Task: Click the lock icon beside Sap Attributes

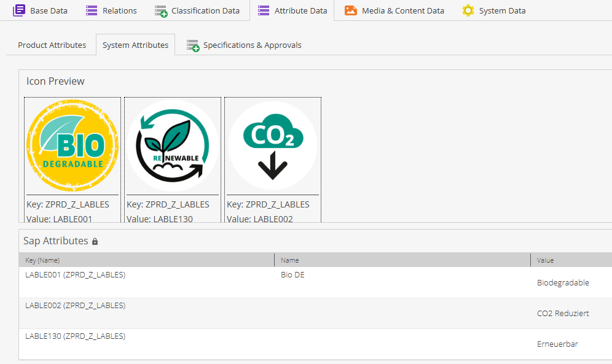Action: point(95,242)
